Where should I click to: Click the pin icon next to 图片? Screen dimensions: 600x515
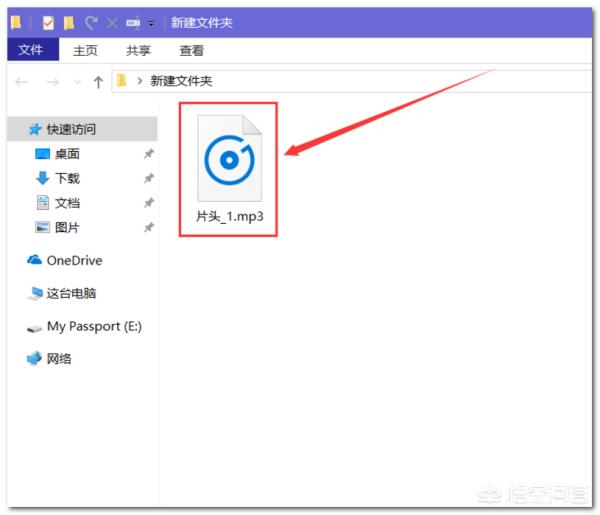tap(148, 227)
